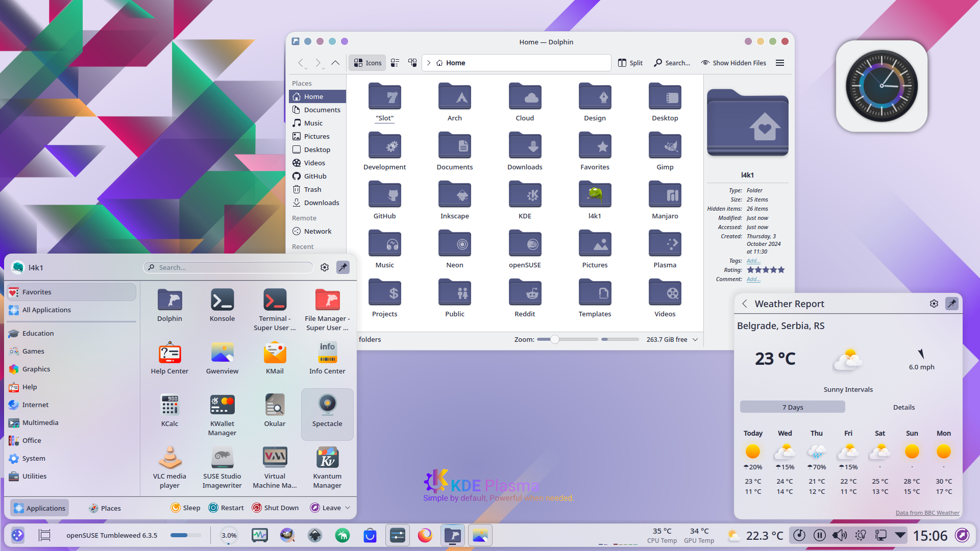Switch to Places tab in launcher
The width and height of the screenshot is (980, 551).
[x=105, y=508]
